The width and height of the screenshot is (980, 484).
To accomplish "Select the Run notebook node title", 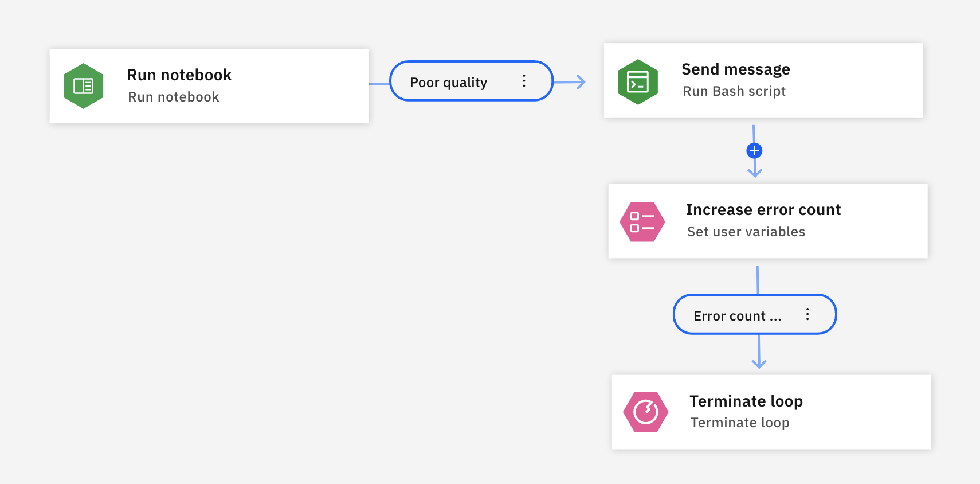I will [179, 75].
